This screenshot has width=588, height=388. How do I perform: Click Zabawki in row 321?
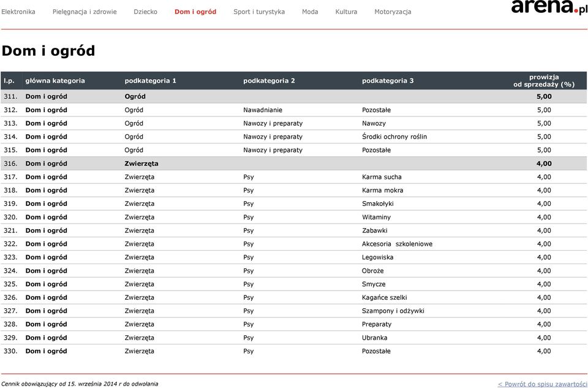click(375, 230)
